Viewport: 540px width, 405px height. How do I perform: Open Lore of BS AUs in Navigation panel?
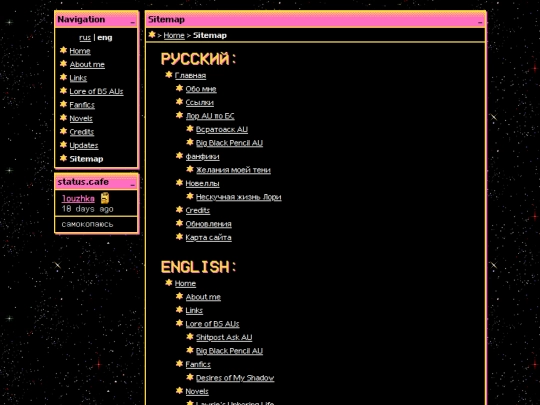tap(96, 91)
